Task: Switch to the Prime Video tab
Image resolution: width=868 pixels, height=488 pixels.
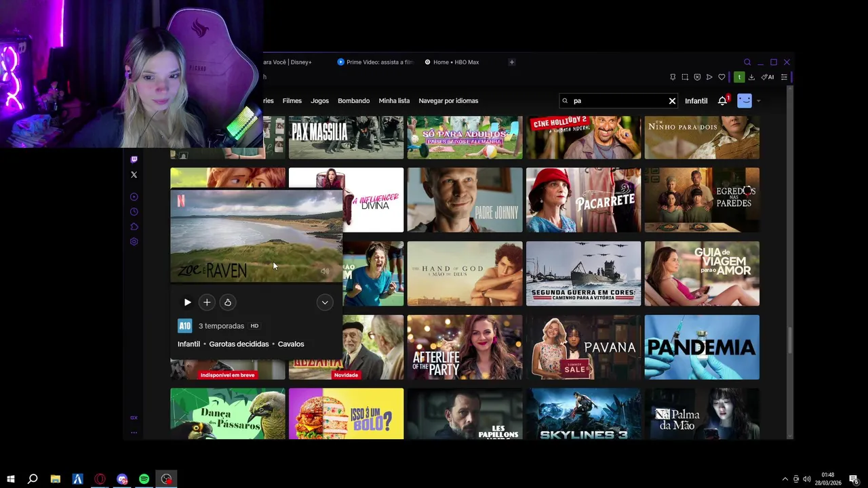Action: [376, 62]
